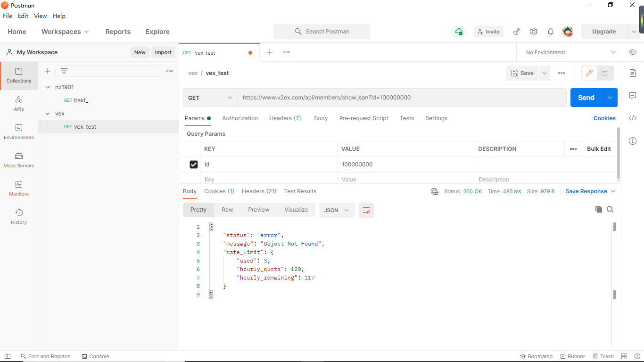
Task: Click the Search Postman box
Action: pyautogui.click(x=322, y=32)
